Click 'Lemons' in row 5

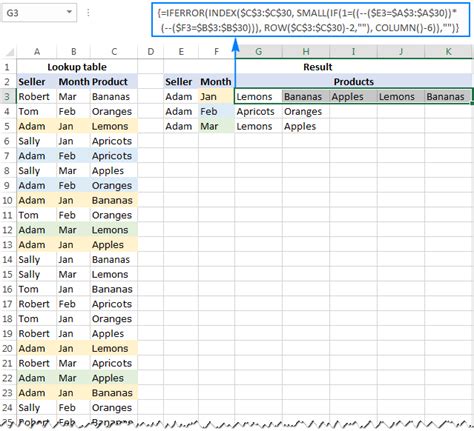pyautogui.click(x=110, y=126)
